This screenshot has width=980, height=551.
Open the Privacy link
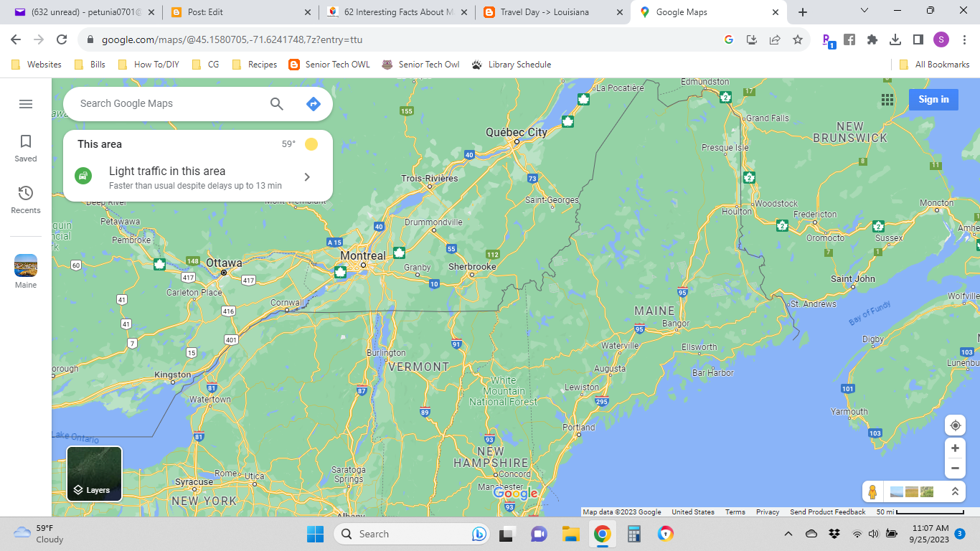click(767, 512)
